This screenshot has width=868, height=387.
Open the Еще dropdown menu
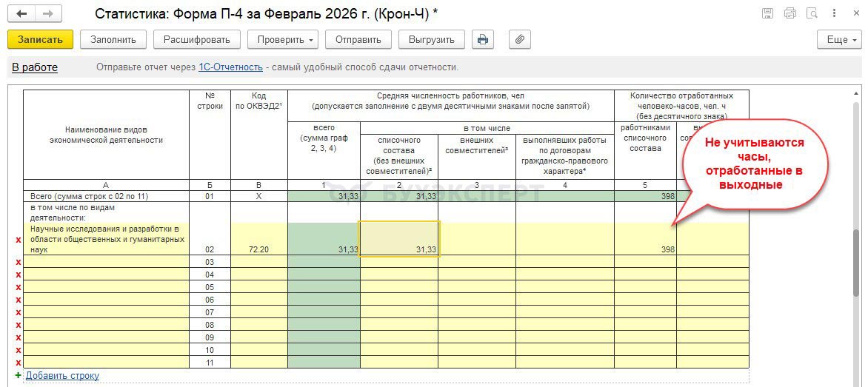[x=839, y=40]
